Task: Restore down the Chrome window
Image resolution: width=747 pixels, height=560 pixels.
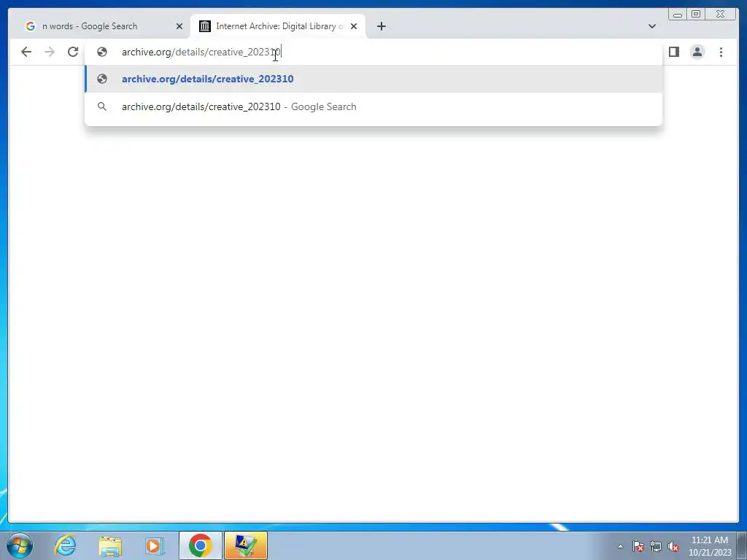Action: 696,15
